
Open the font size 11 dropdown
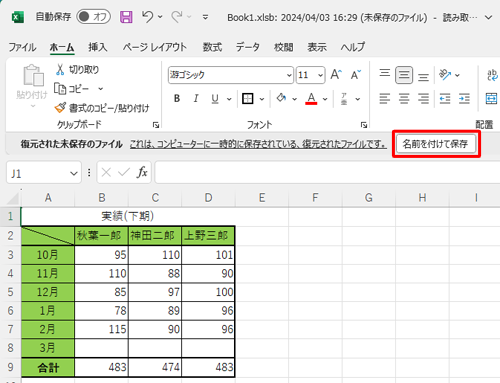click(x=320, y=75)
